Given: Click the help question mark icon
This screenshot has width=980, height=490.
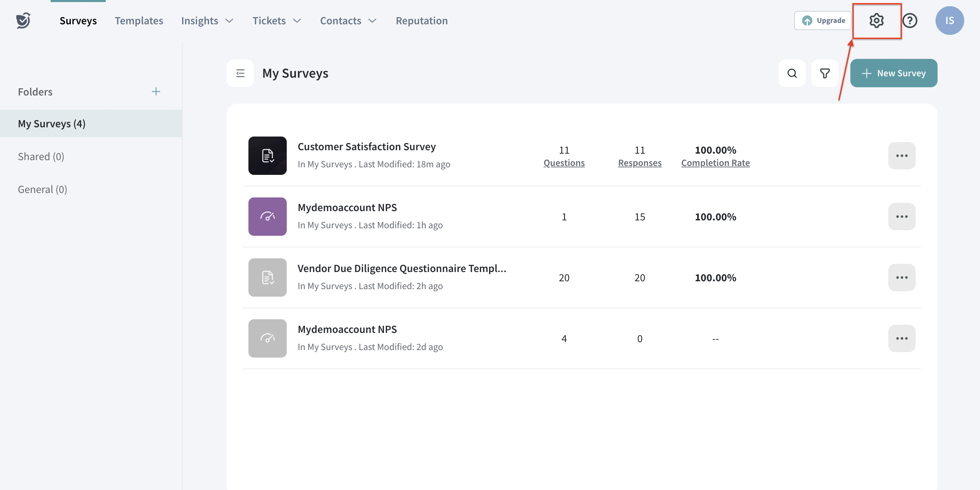Looking at the screenshot, I should (910, 21).
